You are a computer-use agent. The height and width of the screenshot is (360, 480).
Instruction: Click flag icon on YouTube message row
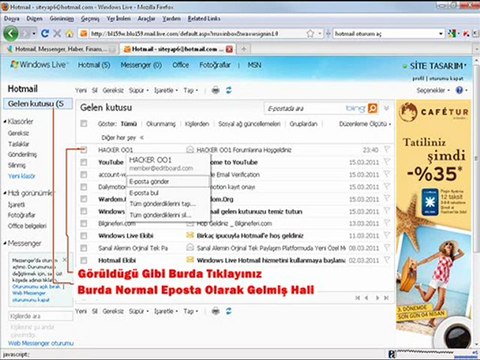pyautogui.click(x=387, y=162)
